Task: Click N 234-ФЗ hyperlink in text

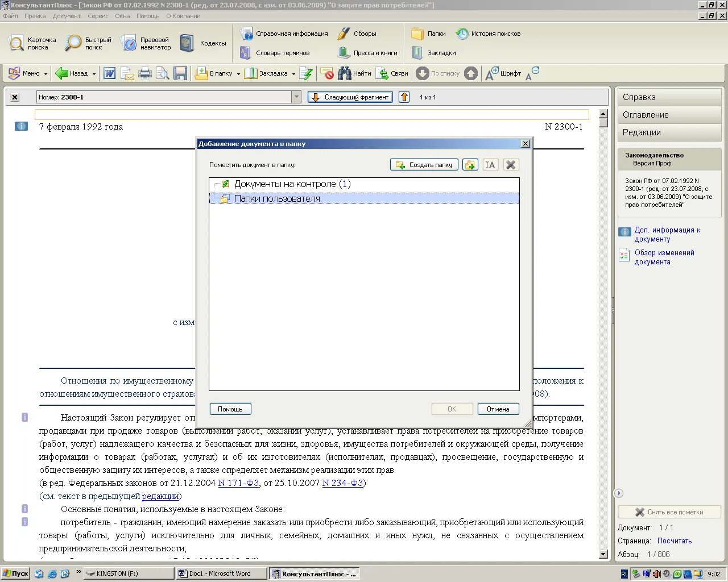Action: 342,483
